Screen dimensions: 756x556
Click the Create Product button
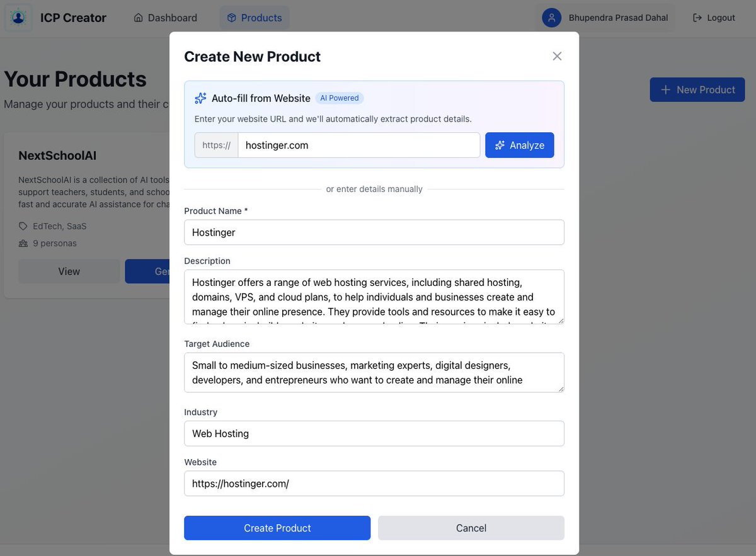click(277, 528)
